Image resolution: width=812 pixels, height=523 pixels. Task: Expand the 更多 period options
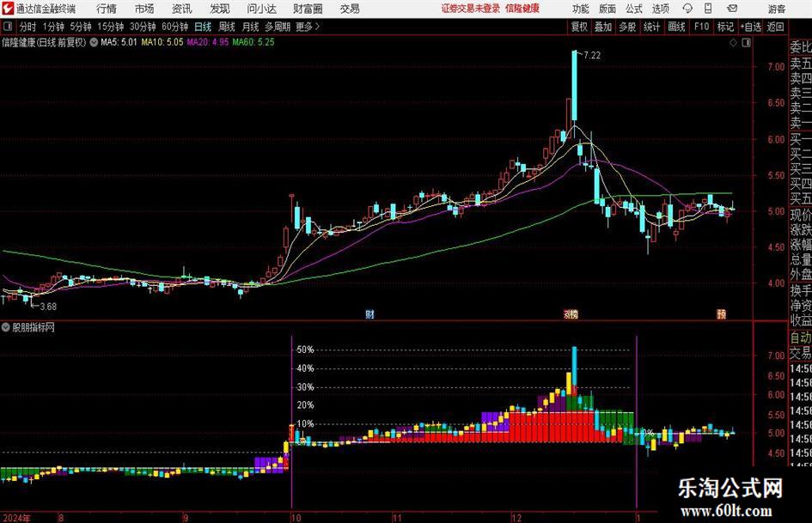[308, 27]
